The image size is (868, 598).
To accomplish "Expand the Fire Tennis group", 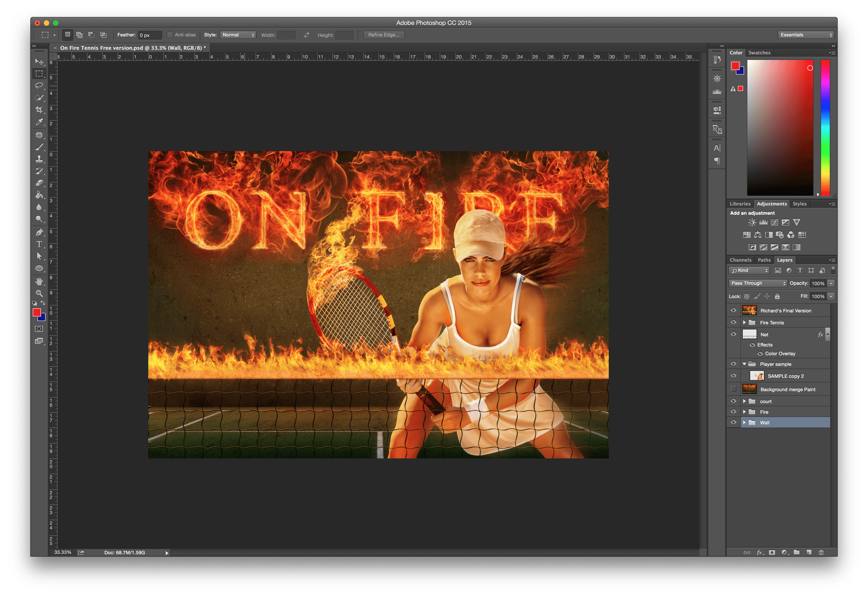I will [744, 322].
